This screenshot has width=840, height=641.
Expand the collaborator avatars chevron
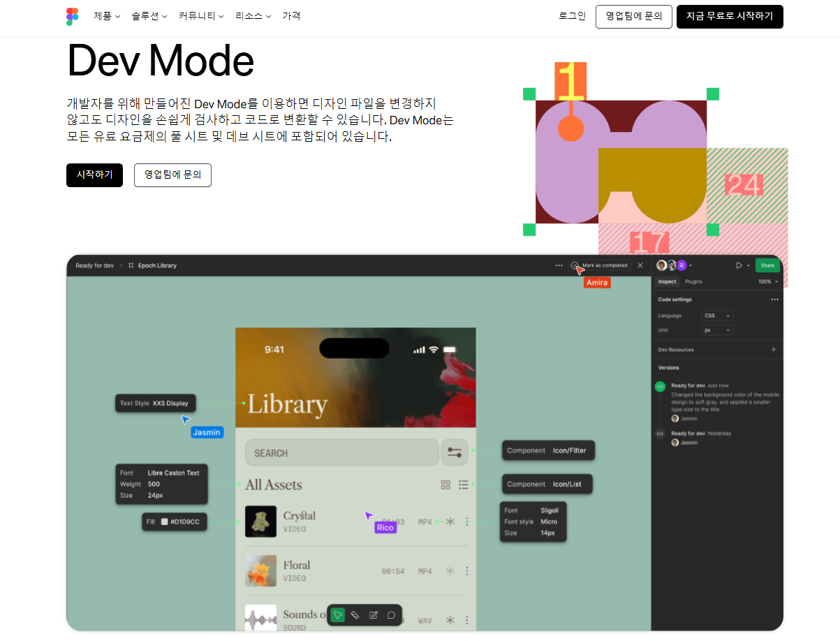(691, 265)
